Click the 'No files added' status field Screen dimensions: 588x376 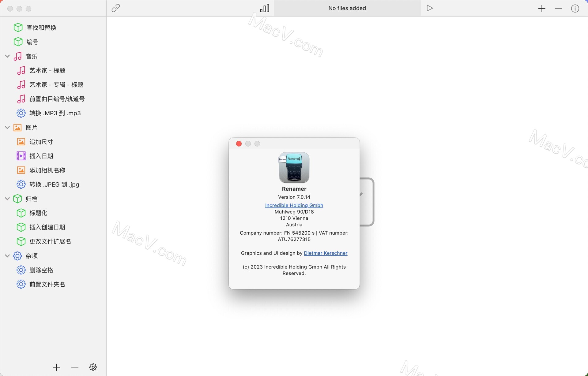[x=347, y=8]
